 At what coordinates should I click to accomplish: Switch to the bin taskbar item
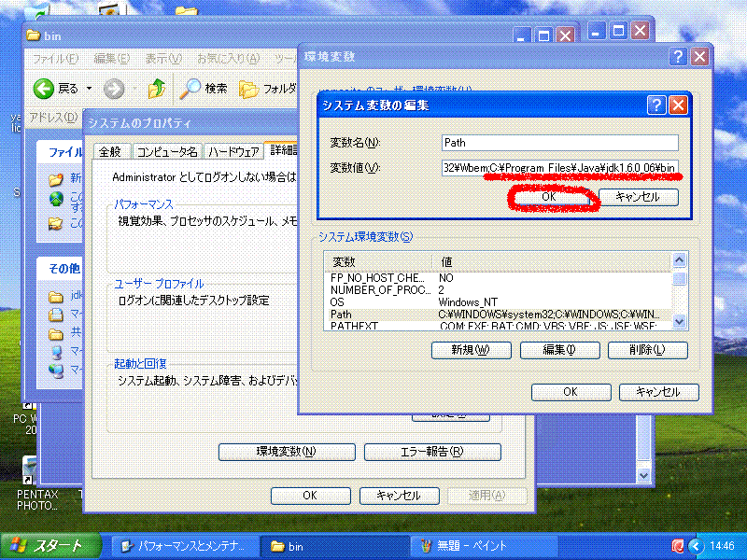(x=335, y=546)
